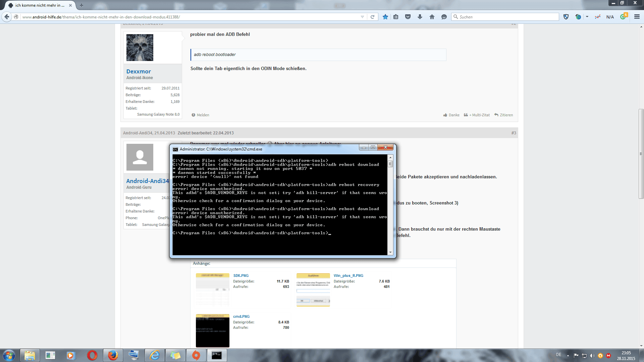Viewport: 644px width, 362px height.
Task: Click the browser page vertical scrollbar thumb
Action: (641, 154)
